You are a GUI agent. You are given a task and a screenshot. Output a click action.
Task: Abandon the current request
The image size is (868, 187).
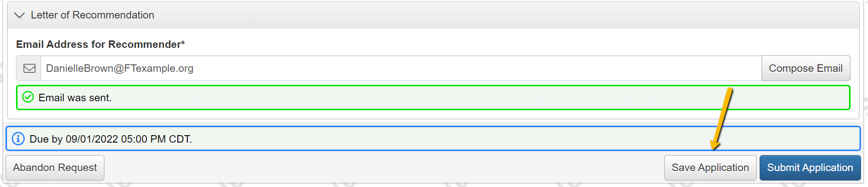point(55,168)
